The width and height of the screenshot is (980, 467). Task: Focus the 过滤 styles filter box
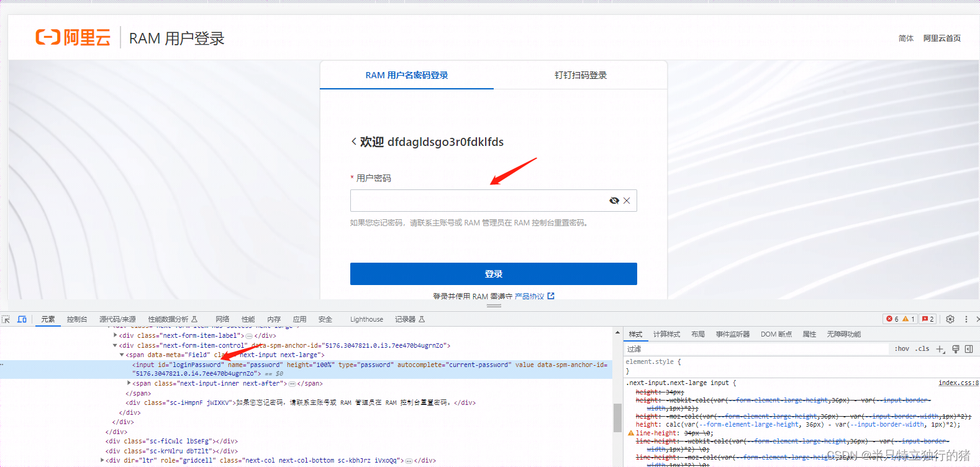point(756,349)
